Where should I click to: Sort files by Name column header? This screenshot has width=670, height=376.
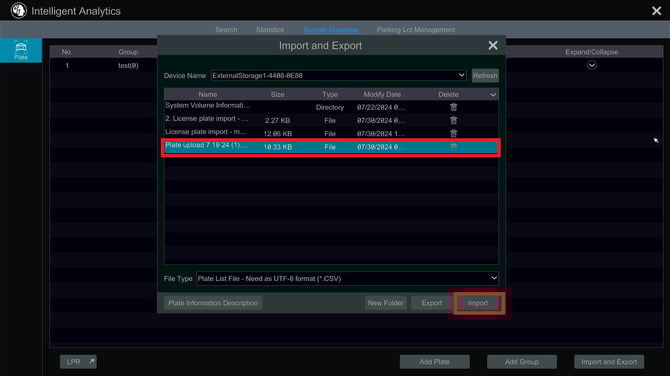coord(208,94)
